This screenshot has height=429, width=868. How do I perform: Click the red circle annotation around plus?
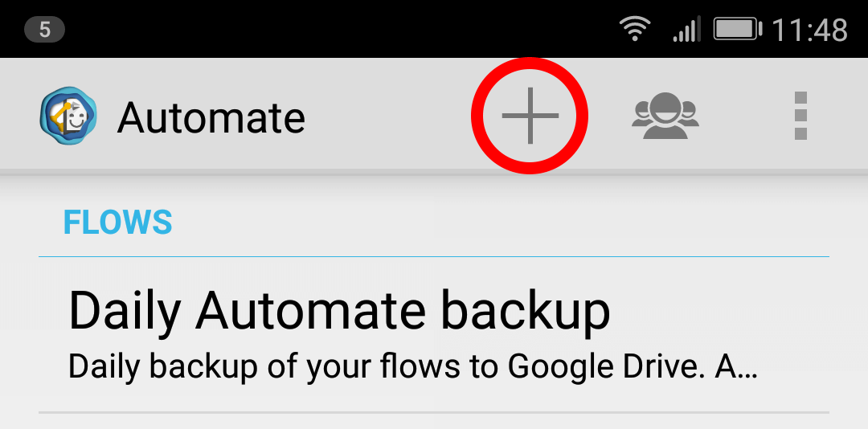point(530,116)
